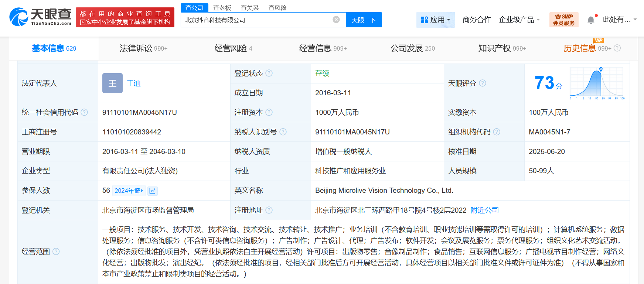Click the company name search field

coord(255,20)
